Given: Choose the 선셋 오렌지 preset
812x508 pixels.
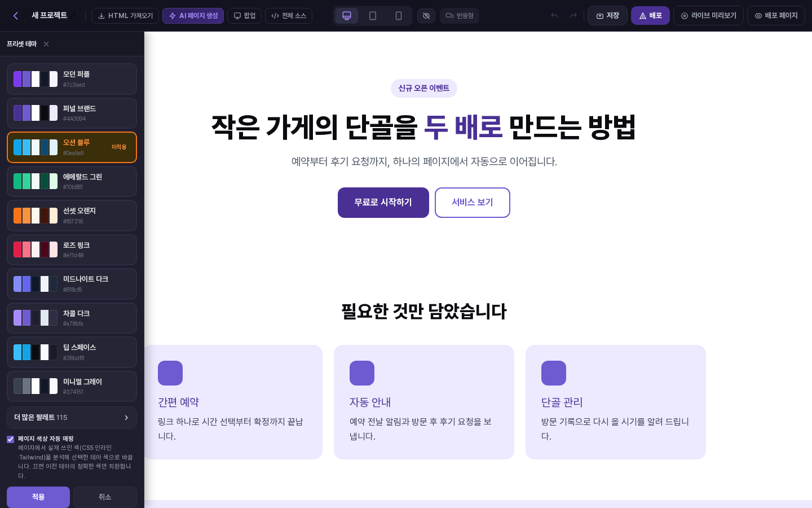Looking at the screenshot, I should point(72,216).
